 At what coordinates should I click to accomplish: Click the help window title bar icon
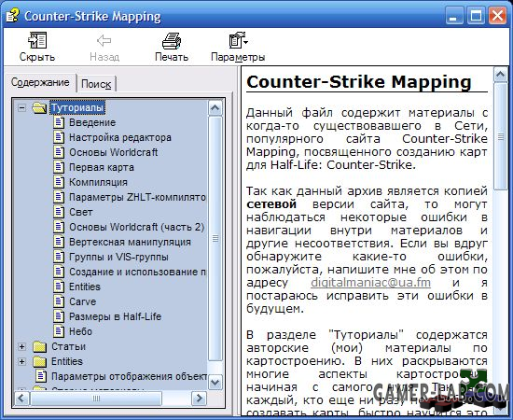tap(12, 16)
